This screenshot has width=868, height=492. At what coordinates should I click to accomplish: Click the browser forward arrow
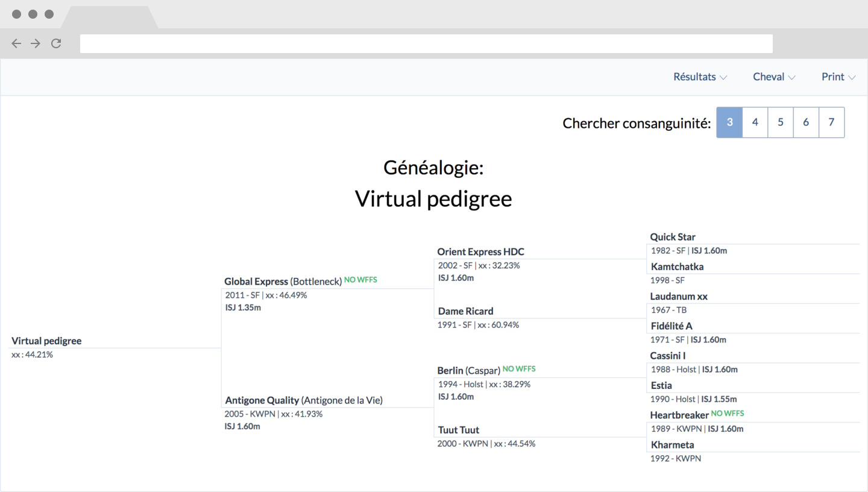pos(36,43)
